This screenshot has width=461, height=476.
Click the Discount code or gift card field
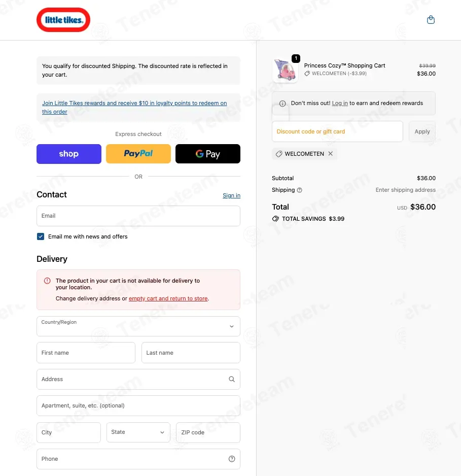click(x=337, y=131)
